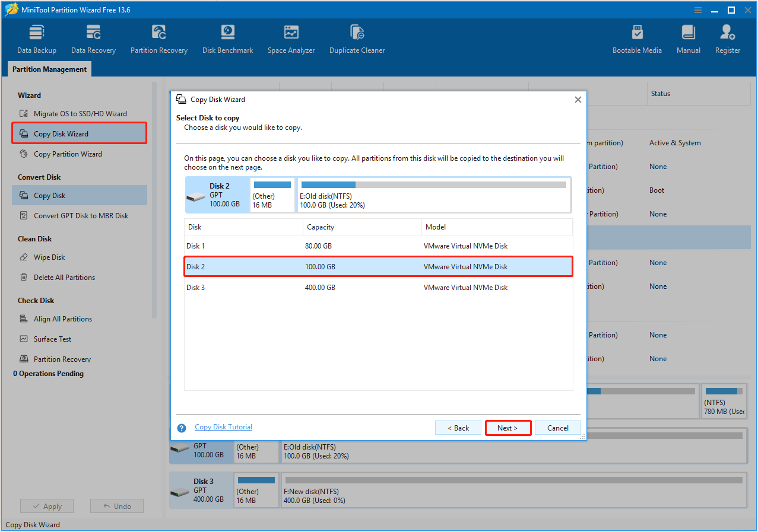758x532 pixels.
Task: Choose Copy Disk under Convert Disk
Action: (80, 195)
